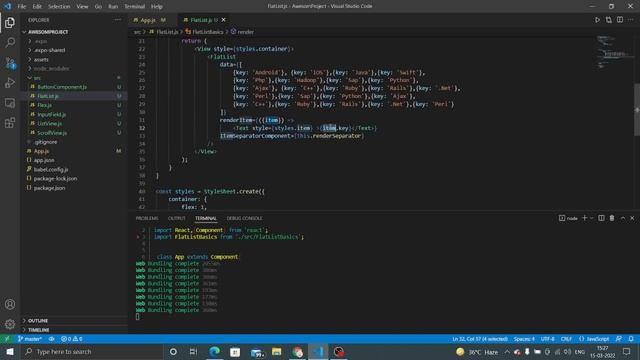Open File Explorer from taskbar

[276, 351]
